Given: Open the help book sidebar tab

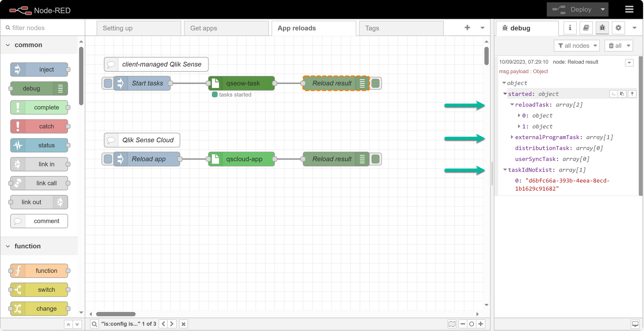Looking at the screenshot, I should point(586,28).
